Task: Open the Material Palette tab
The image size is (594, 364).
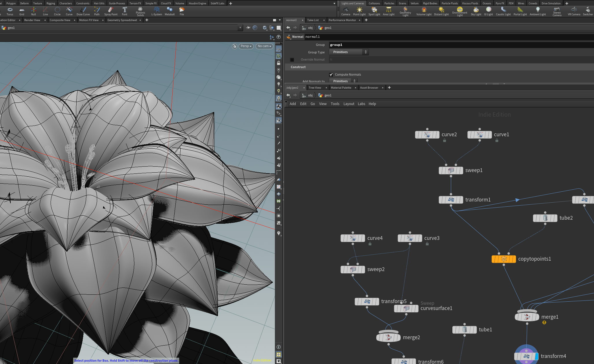Action: 341,88
